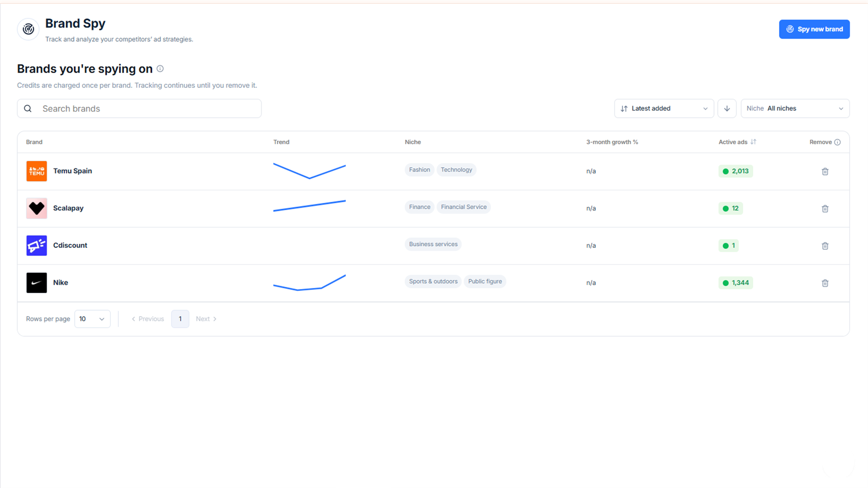868x488 pixels.
Task: Click the Temu Spain trend sparkline
Action: point(309,171)
